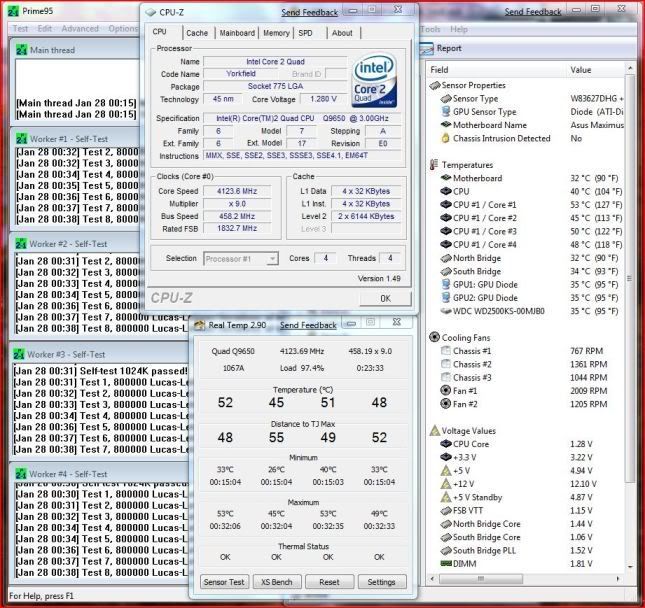
Task: Open the Tools menu in the Report window
Action: (x=430, y=29)
